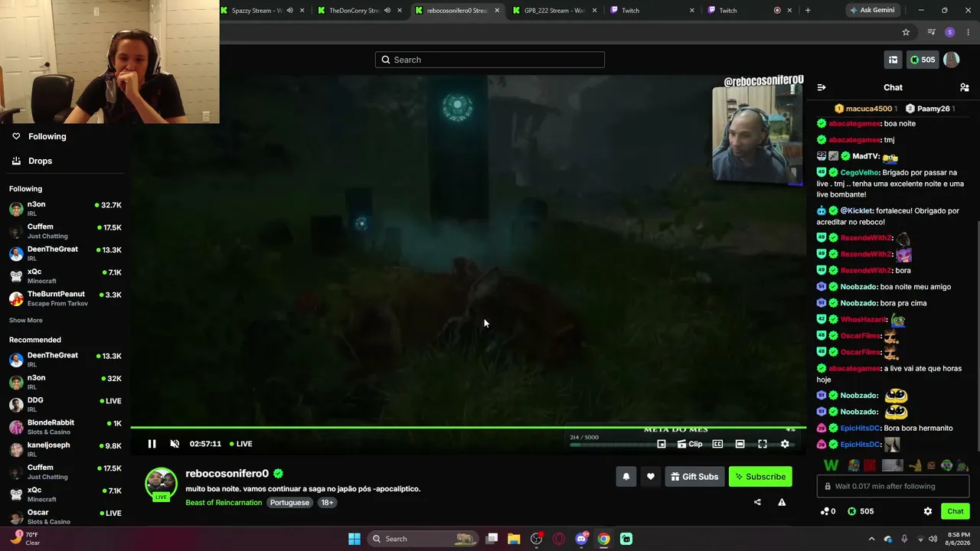The width and height of the screenshot is (980, 551).
Task: Bookmark this page with the star
Action: [x=906, y=32]
